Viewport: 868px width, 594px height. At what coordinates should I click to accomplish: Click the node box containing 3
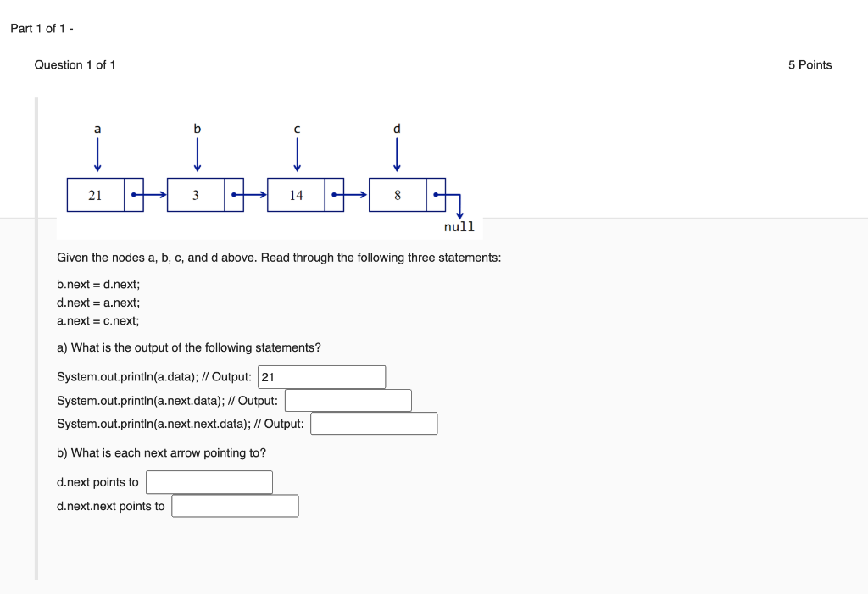coord(196,194)
